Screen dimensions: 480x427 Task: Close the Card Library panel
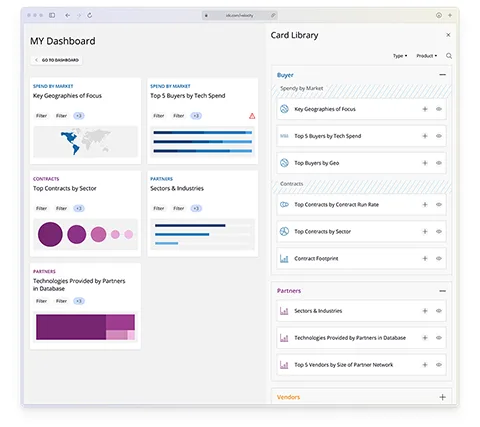click(x=448, y=35)
